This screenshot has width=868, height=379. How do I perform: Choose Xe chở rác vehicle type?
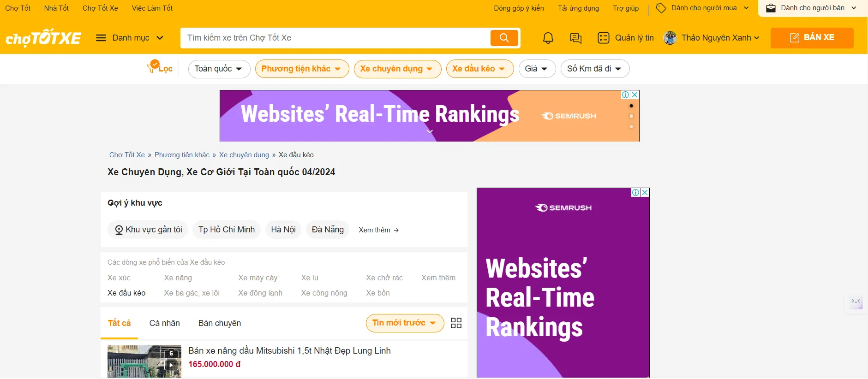click(x=384, y=278)
